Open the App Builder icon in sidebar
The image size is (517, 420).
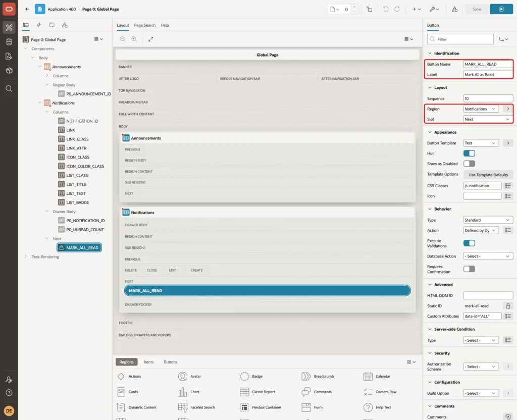[x=9, y=28]
